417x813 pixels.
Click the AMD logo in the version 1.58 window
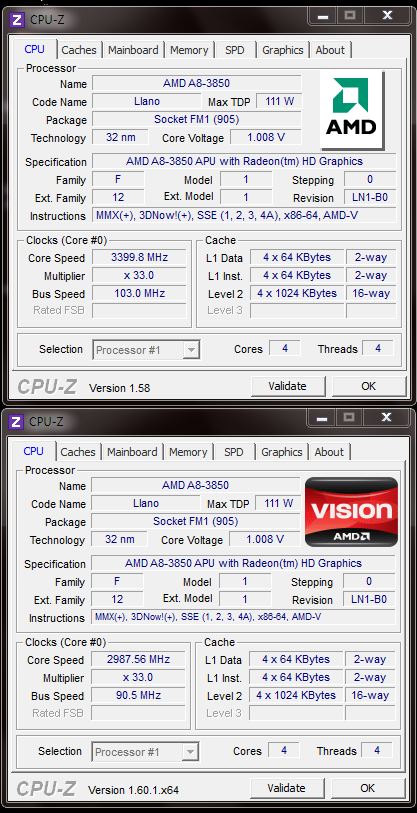pyautogui.click(x=353, y=109)
